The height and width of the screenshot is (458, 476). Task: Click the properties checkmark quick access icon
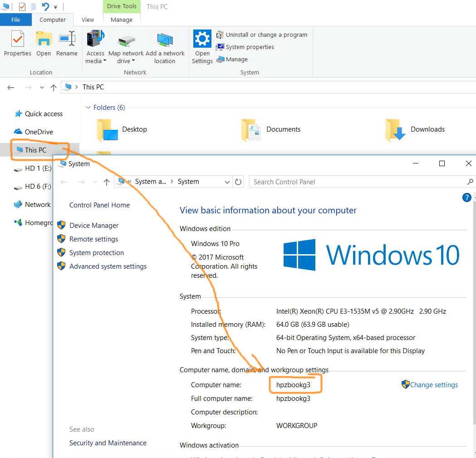tap(22, 6)
